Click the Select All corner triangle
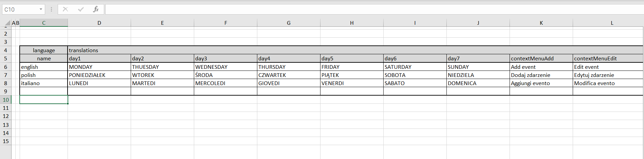The height and width of the screenshot is (159, 644). 7,23
